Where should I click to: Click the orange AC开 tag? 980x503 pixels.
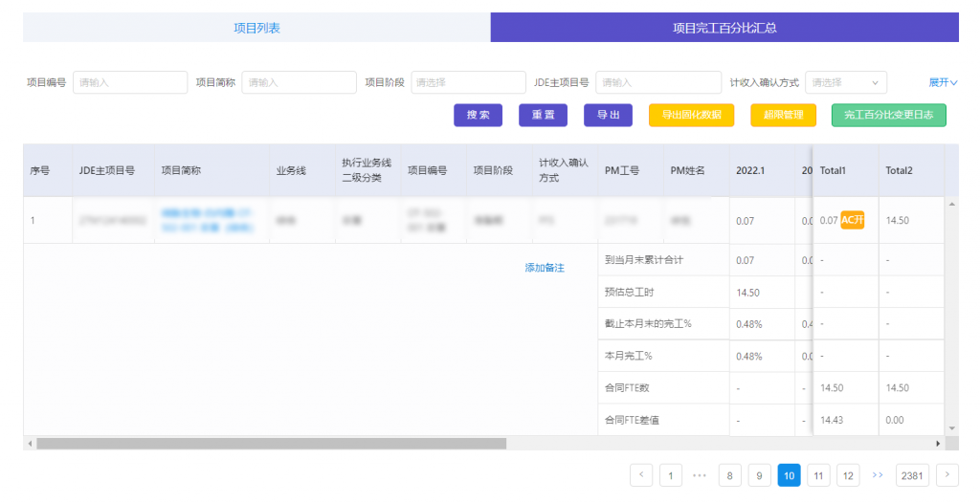point(853,220)
